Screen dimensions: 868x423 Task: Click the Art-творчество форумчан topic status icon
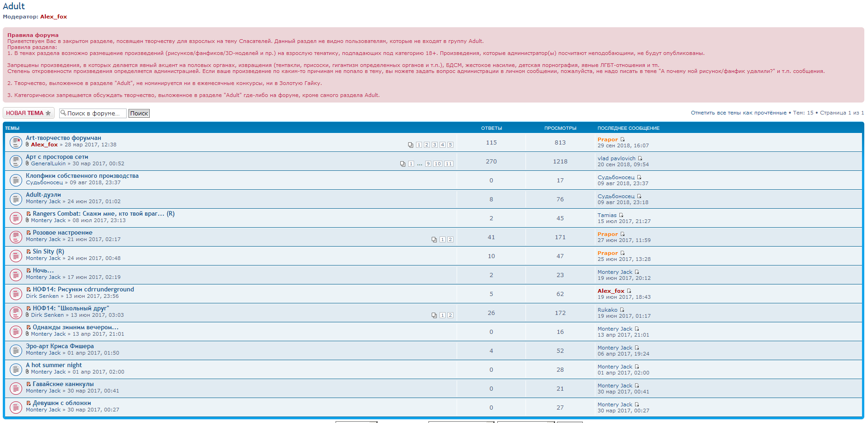(x=16, y=142)
